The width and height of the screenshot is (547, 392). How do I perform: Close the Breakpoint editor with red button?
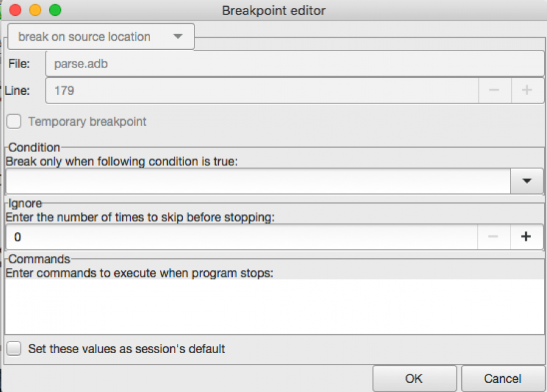[15, 10]
